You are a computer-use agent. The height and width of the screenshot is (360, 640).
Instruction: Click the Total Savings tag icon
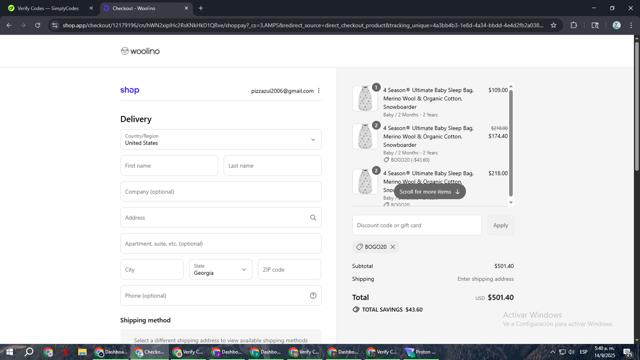click(356, 309)
